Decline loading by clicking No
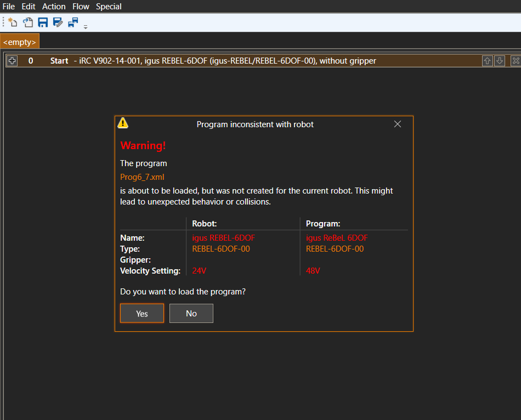521x420 pixels. [x=191, y=314]
